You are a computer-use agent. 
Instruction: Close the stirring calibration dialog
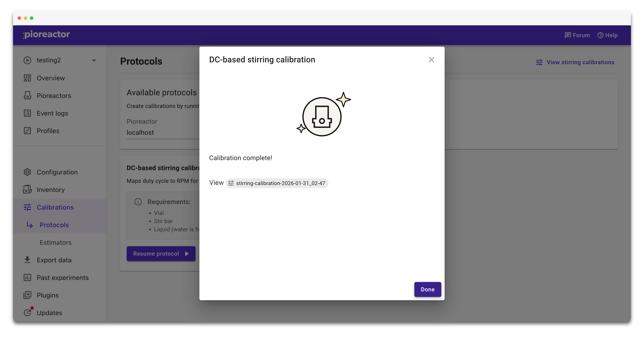pyautogui.click(x=431, y=60)
